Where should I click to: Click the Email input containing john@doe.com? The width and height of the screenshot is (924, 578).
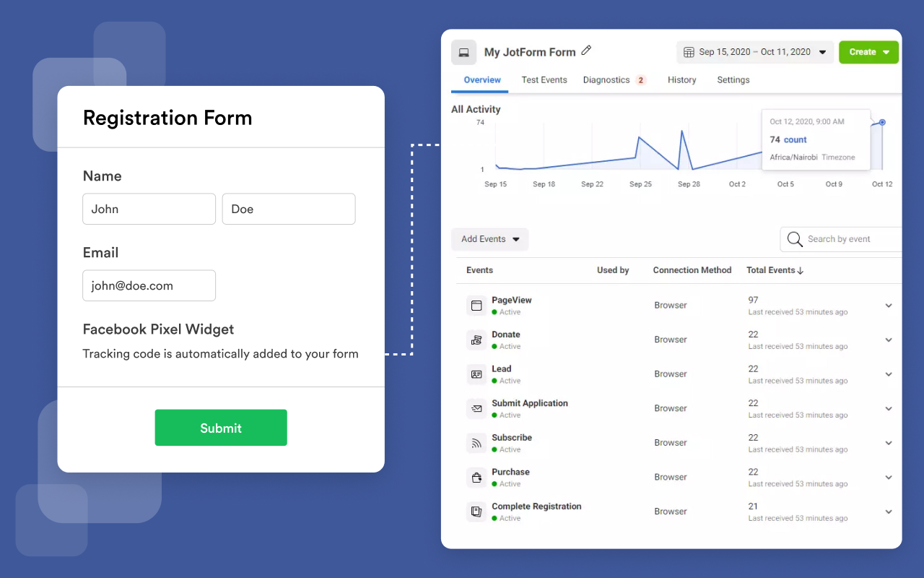pyautogui.click(x=149, y=285)
